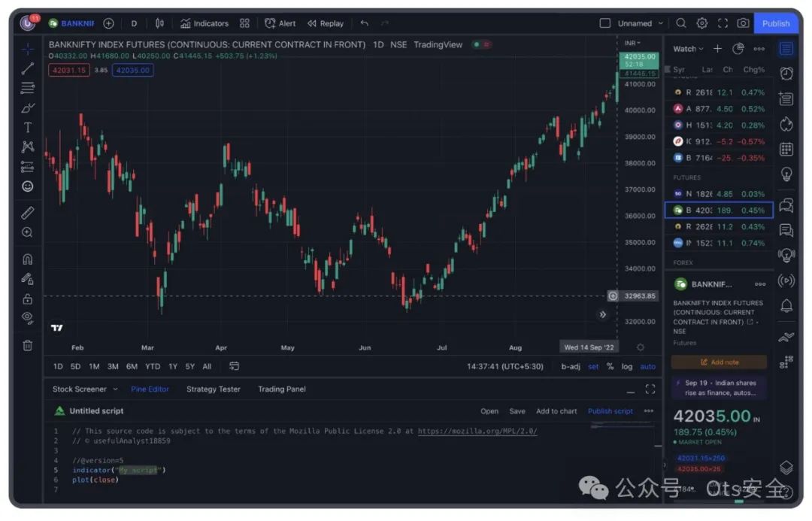Add symbol to watchlist with plus
812x521 pixels.
717,49
